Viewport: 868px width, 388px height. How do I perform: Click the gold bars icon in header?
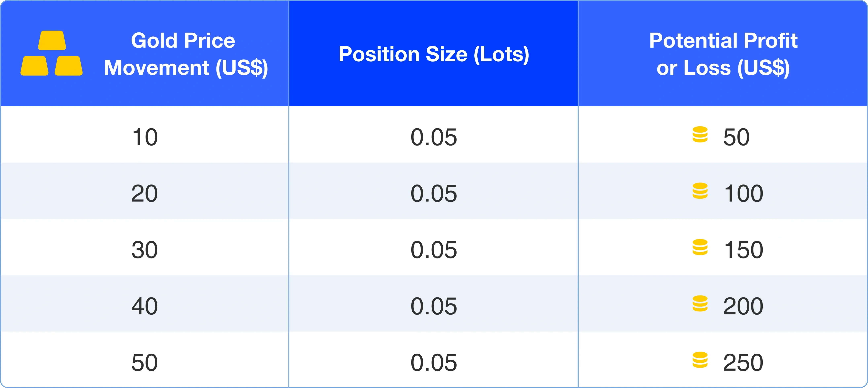[51, 53]
